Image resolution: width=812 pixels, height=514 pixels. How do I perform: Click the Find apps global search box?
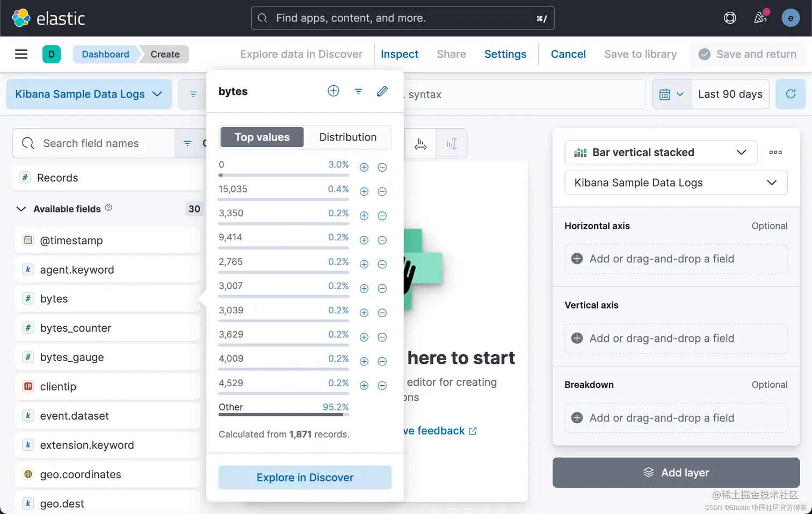click(403, 18)
